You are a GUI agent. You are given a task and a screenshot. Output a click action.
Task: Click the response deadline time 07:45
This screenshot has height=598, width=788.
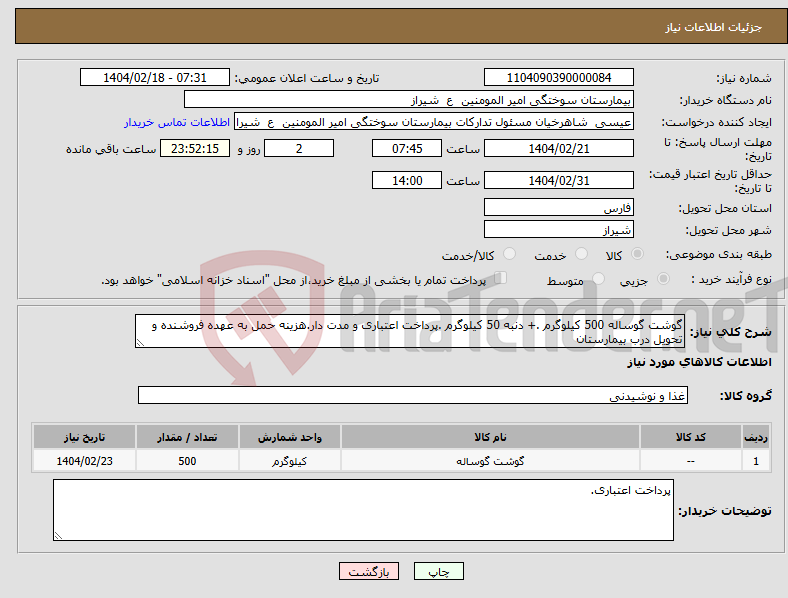(407, 149)
